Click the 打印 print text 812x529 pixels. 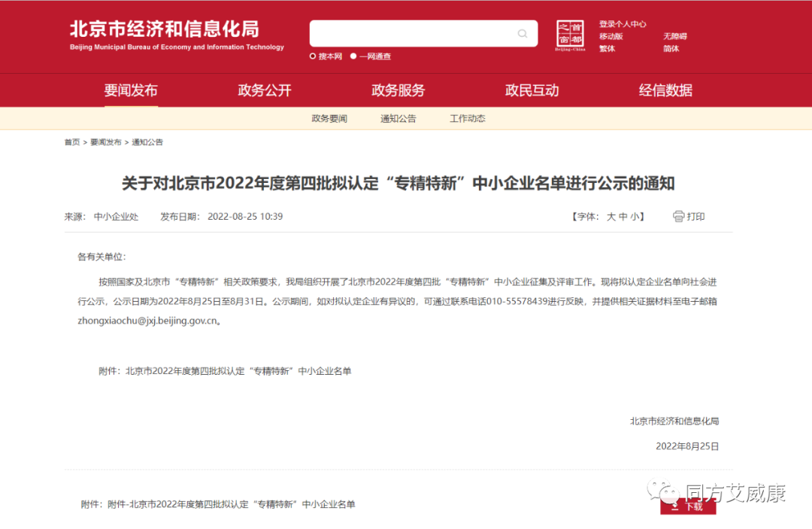coord(695,217)
